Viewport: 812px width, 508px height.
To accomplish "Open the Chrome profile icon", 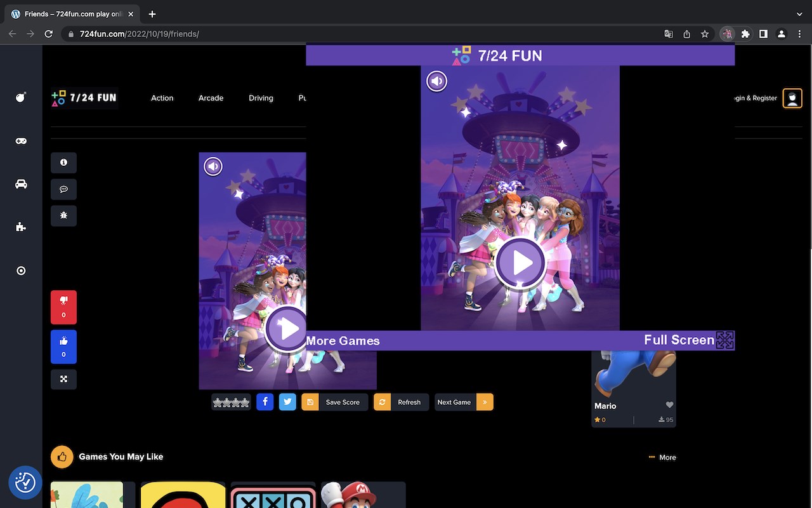I will tap(782, 34).
